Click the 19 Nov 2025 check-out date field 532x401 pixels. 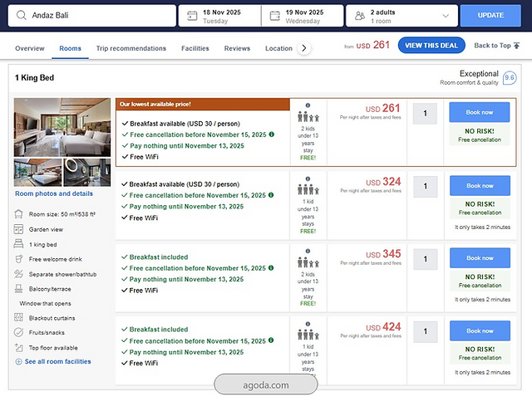click(303, 16)
